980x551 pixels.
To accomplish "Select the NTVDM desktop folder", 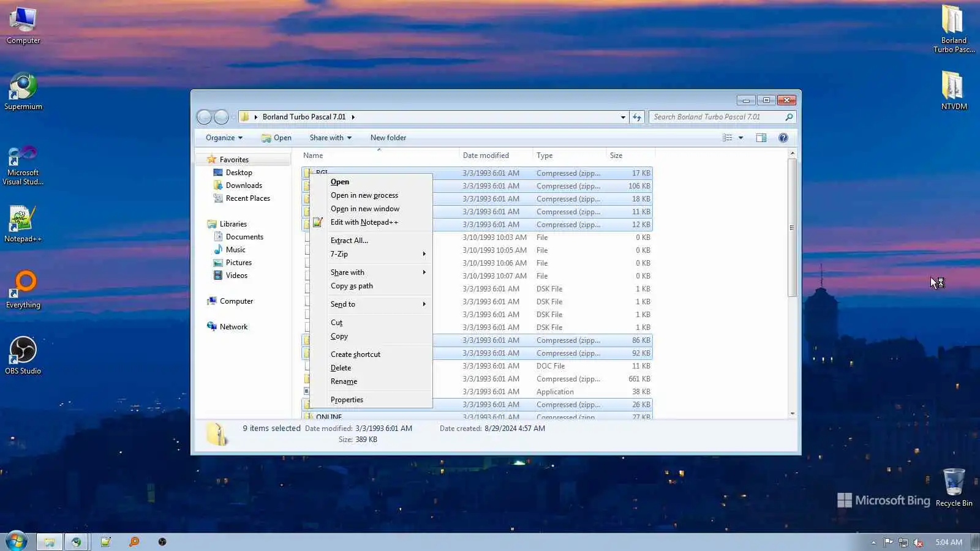I will coord(954,91).
